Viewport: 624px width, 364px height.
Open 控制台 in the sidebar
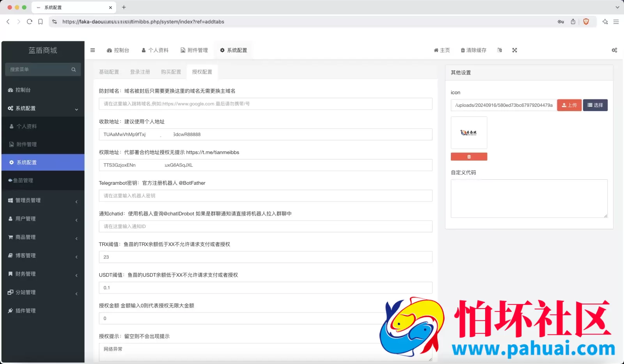43,90
